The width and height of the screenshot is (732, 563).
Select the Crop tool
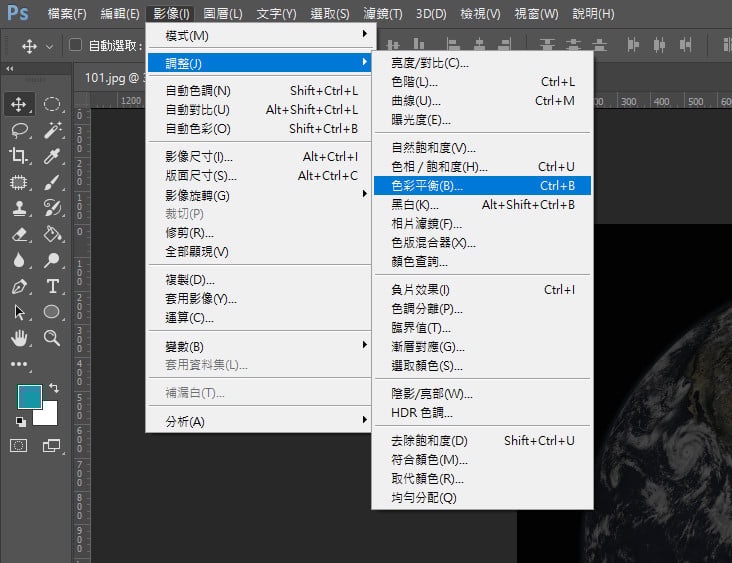[x=18, y=156]
